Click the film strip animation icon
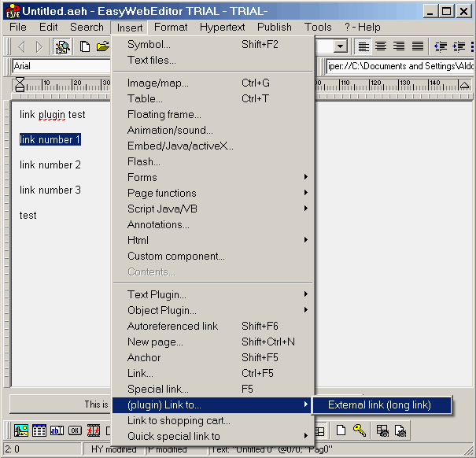476x458 pixels. tap(94, 430)
